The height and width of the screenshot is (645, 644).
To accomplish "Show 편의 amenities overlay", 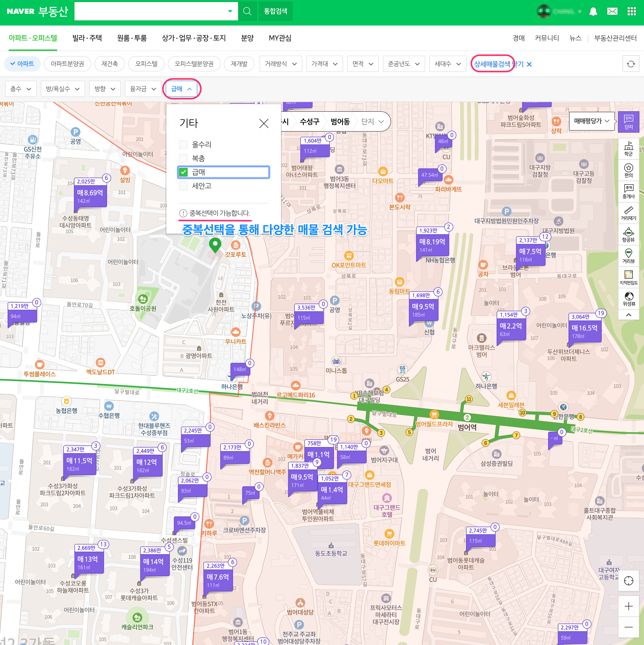I will point(628,171).
